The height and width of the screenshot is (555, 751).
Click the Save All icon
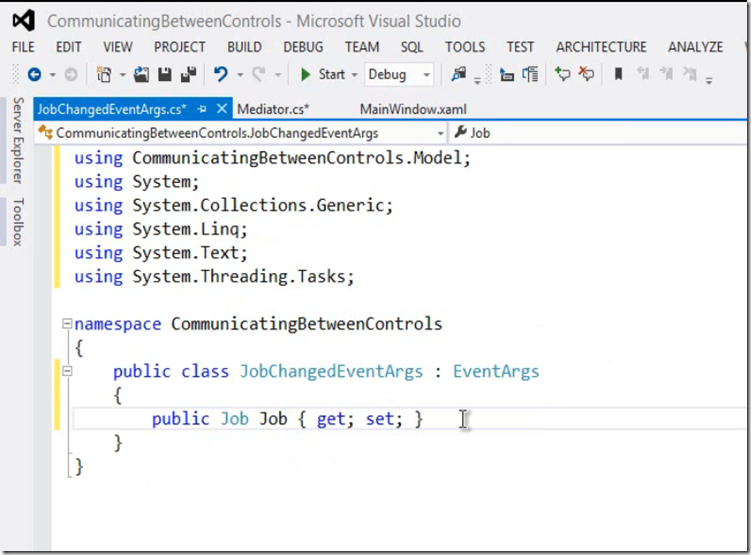point(189,74)
